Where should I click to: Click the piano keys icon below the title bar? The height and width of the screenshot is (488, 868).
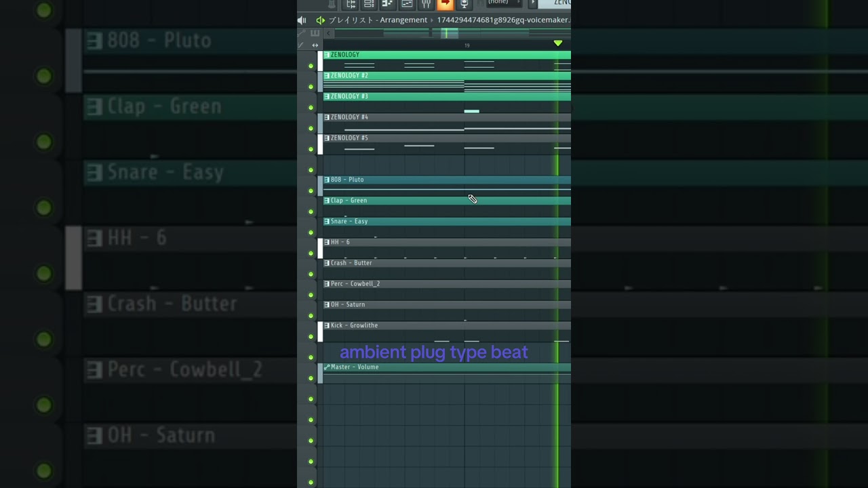pyautogui.click(x=315, y=33)
